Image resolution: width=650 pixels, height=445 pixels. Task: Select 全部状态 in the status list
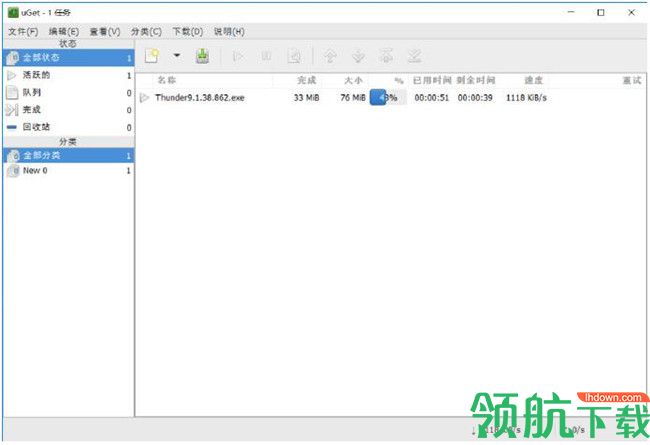[x=69, y=58]
